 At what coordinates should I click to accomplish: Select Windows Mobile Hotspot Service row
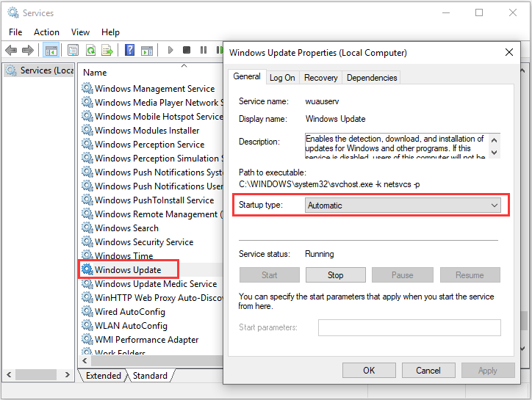tap(151, 116)
